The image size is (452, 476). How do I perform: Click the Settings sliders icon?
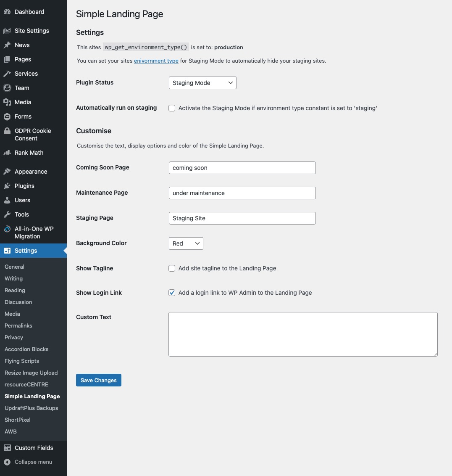click(x=7, y=251)
